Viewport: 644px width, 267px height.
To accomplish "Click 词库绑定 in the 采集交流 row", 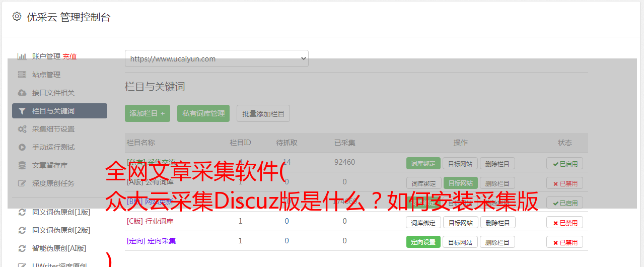I will [x=423, y=163].
